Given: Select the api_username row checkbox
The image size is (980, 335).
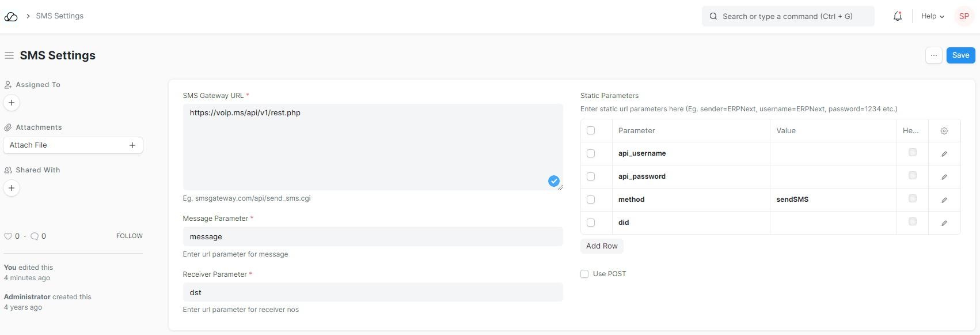Looking at the screenshot, I should click(590, 153).
